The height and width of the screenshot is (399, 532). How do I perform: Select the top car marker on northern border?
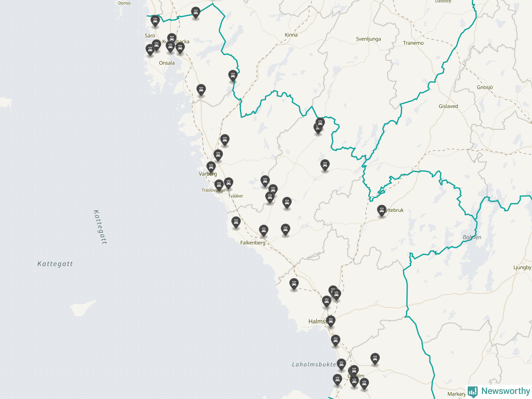click(x=196, y=13)
